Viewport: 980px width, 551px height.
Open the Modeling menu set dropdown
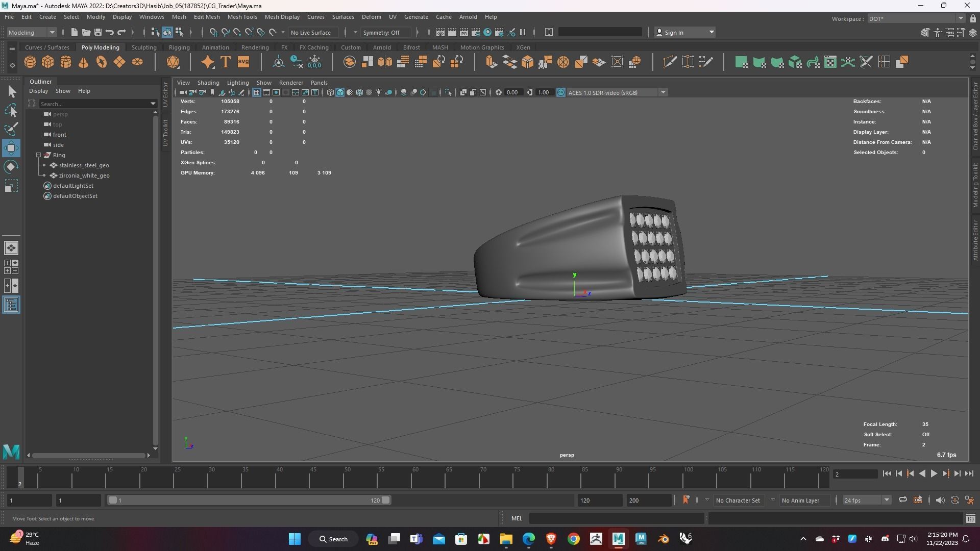coord(31,32)
